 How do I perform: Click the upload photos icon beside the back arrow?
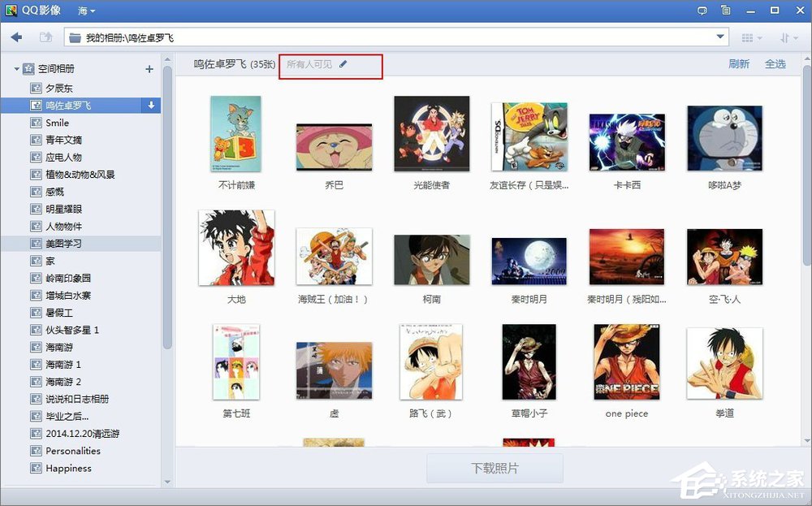point(46,37)
